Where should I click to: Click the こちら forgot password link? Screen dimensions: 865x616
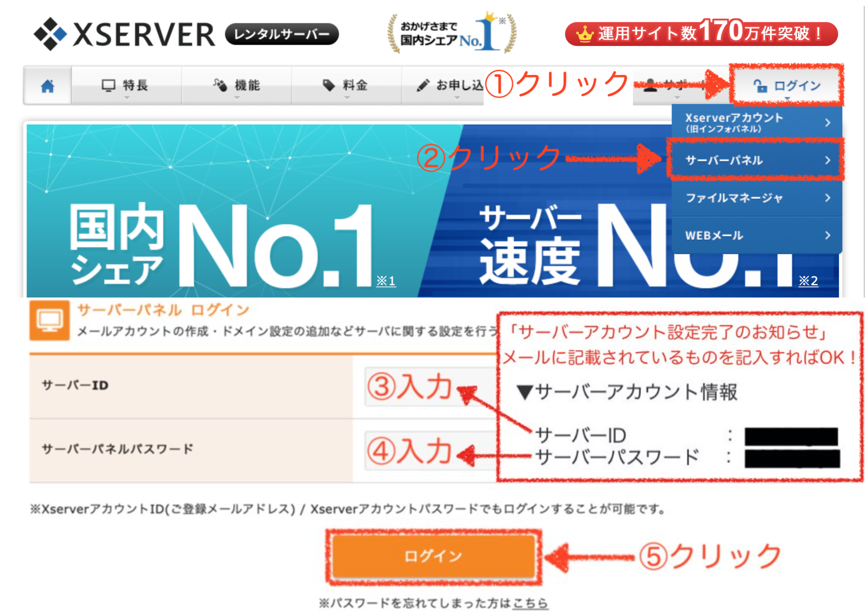(x=530, y=603)
